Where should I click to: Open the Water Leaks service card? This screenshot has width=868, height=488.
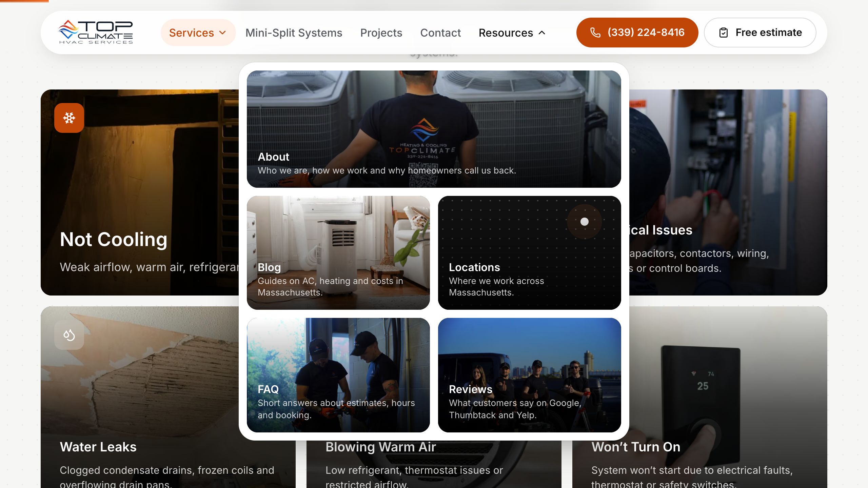(140, 397)
